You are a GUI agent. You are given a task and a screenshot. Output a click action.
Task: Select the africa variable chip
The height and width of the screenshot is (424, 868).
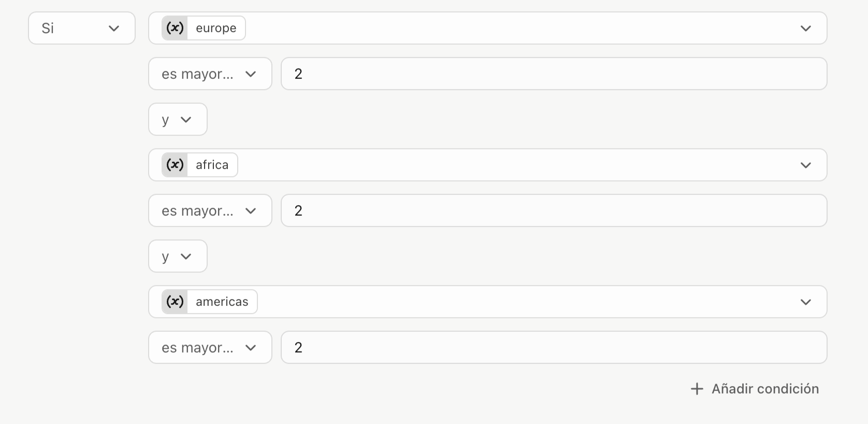pos(199,165)
